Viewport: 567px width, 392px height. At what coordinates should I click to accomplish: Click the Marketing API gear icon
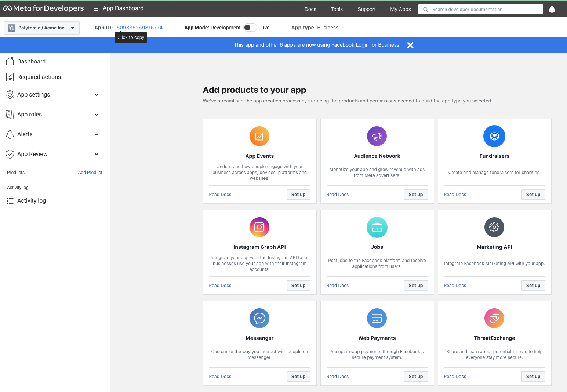click(494, 227)
